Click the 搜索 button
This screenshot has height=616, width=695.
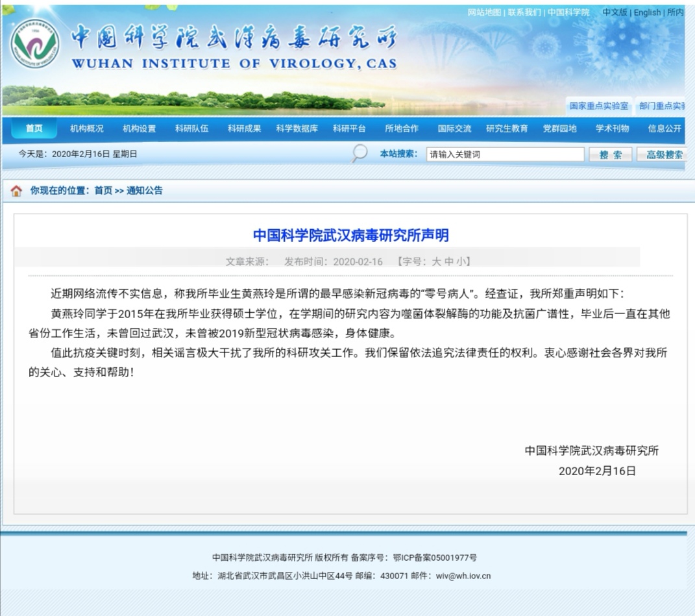point(611,154)
